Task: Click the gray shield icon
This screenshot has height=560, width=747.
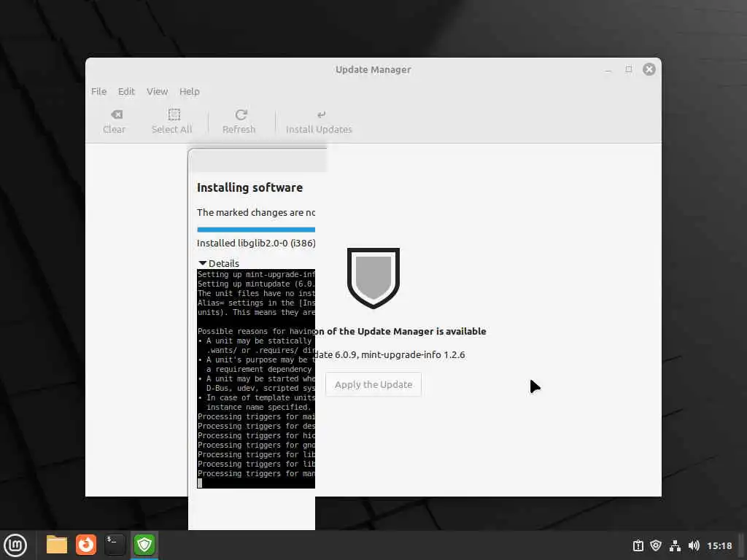Action: (373, 278)
